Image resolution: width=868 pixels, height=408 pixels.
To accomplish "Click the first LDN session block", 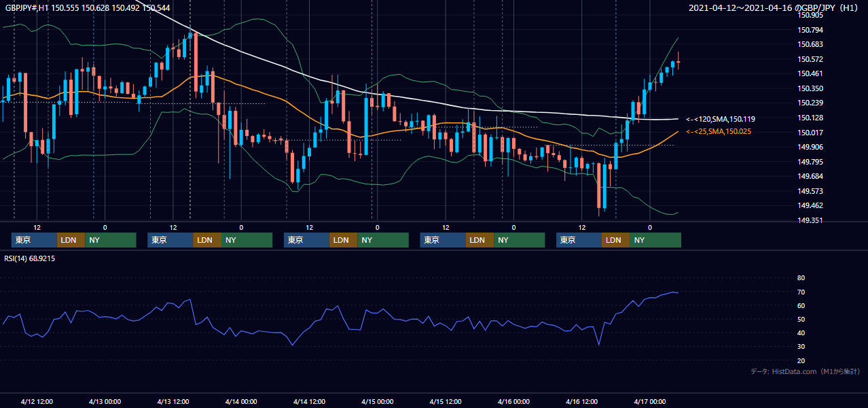I will tap(71, 240).
